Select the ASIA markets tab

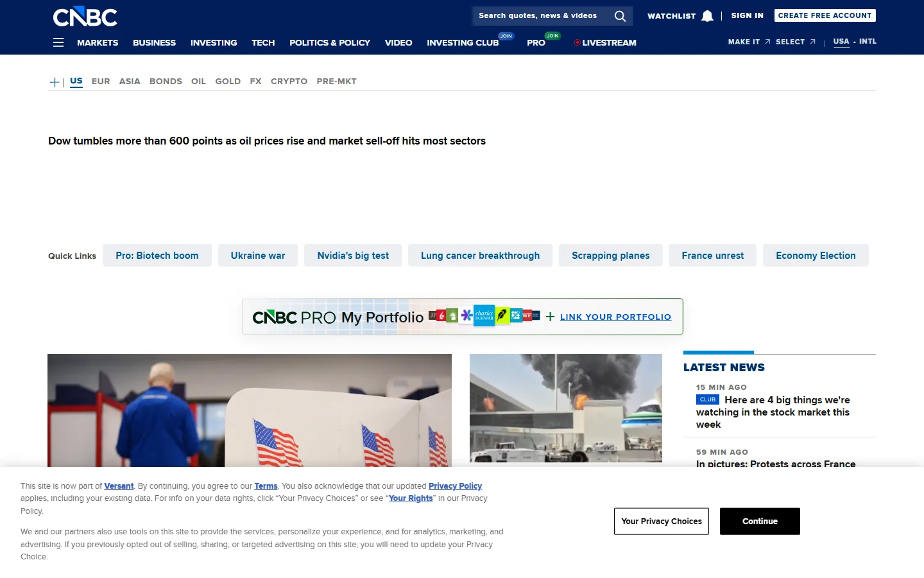130,82
